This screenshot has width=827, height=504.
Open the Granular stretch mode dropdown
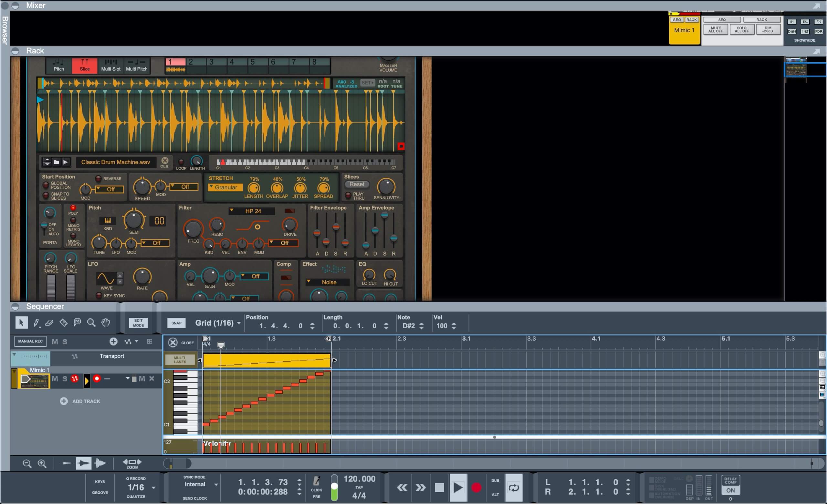tap(225, 187)
